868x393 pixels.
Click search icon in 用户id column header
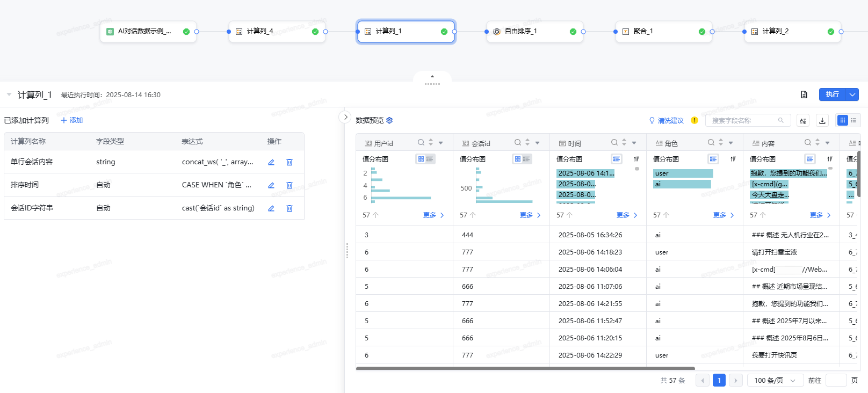[x=421, y=143]
